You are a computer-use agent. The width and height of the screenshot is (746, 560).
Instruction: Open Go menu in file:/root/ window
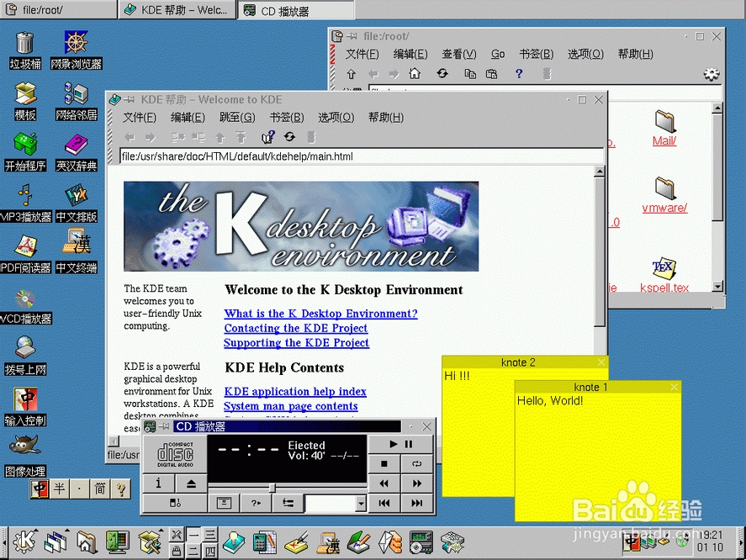[498, 55]
